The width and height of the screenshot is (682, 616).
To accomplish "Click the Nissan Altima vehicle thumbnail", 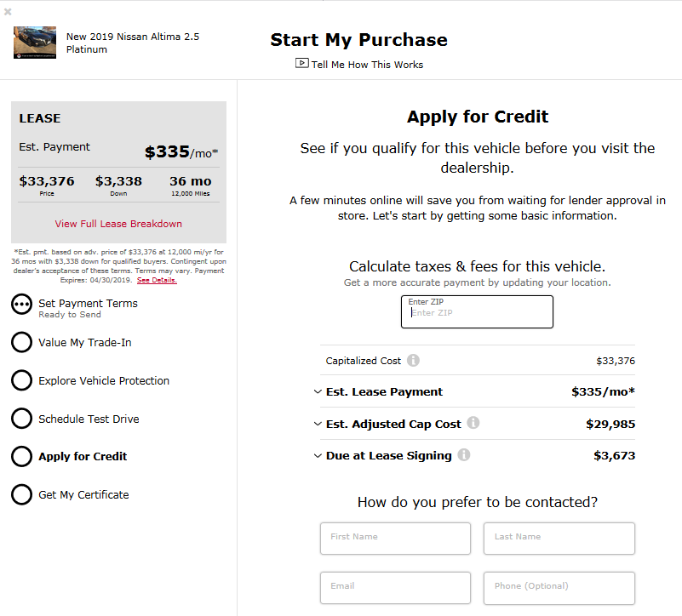I will pos(35,43).
